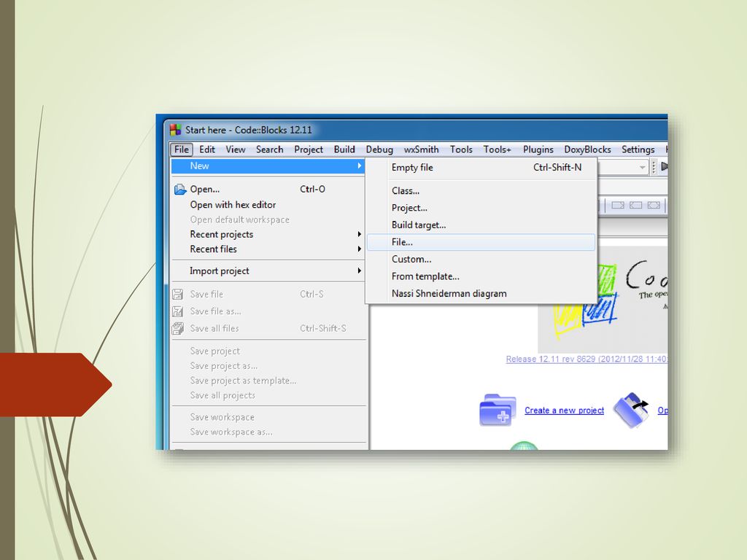This screenshot has width=747, height=560.
Task: Click the Save file floppy icon
Action: tap(178, 295)
